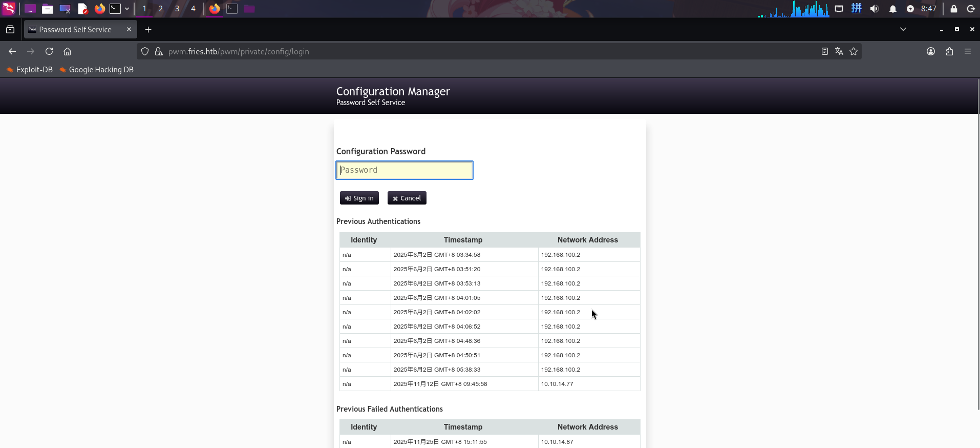
Task: Open a new browser tab
Action: pos(148,30)
